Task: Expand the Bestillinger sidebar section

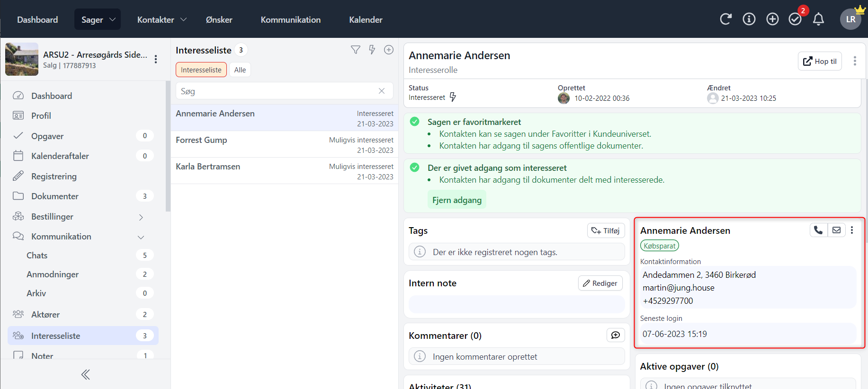Action: click(x=141, y=217)
